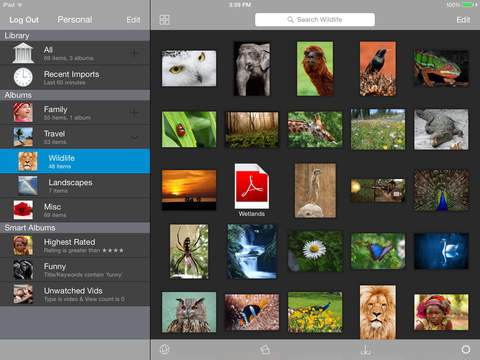
Task: Click the clock icon for Recent Imports
Action: pyautogui.click(x=23, y=77)
